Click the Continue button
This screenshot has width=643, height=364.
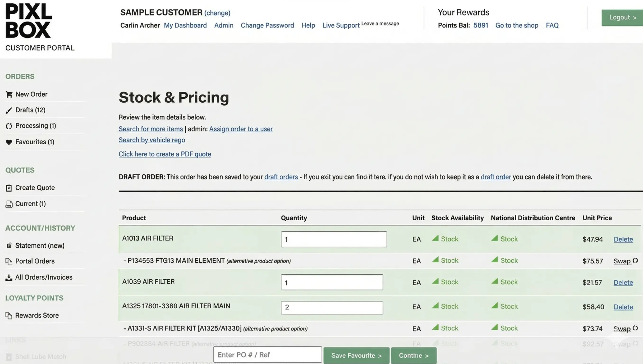point(413,355)
